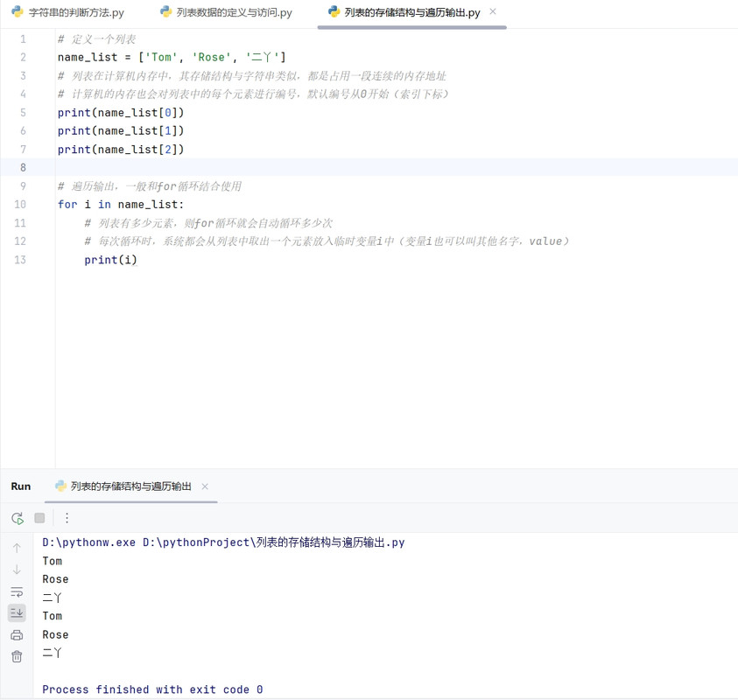
Task: Click line number 13 in gutter
Action: [20, 260]
